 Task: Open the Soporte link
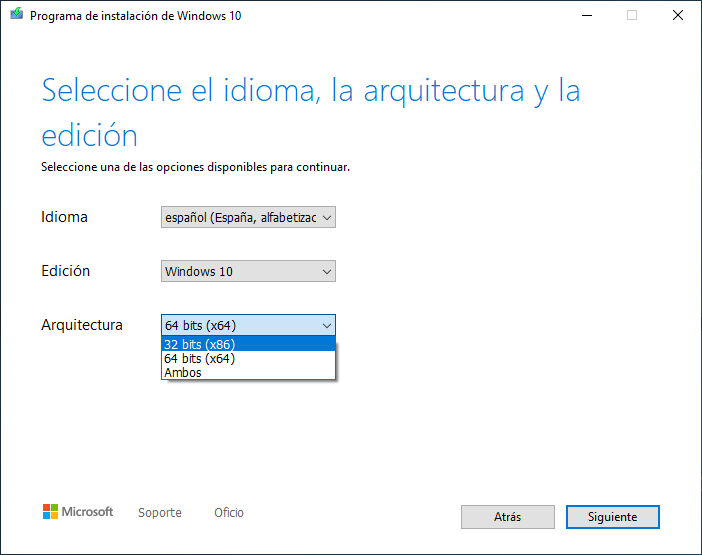pos(160,513)
